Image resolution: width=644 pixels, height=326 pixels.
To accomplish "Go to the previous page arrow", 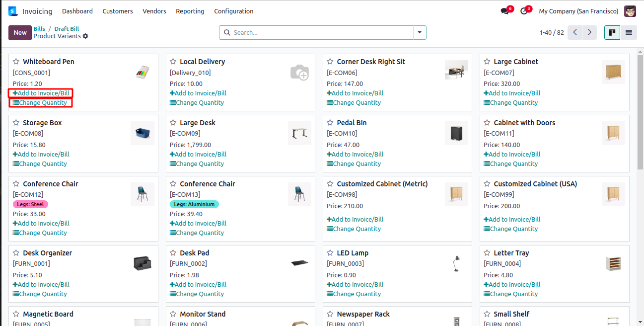I will tap(575, 32).
